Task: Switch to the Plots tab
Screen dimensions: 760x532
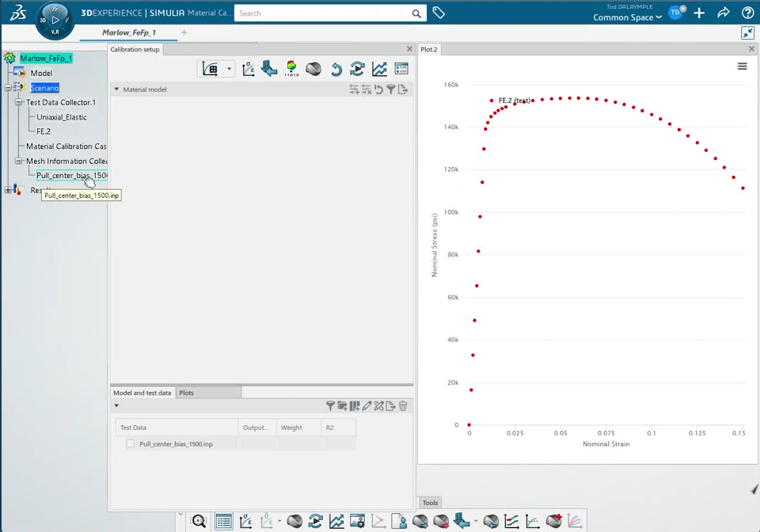Action: pos(187,393)
